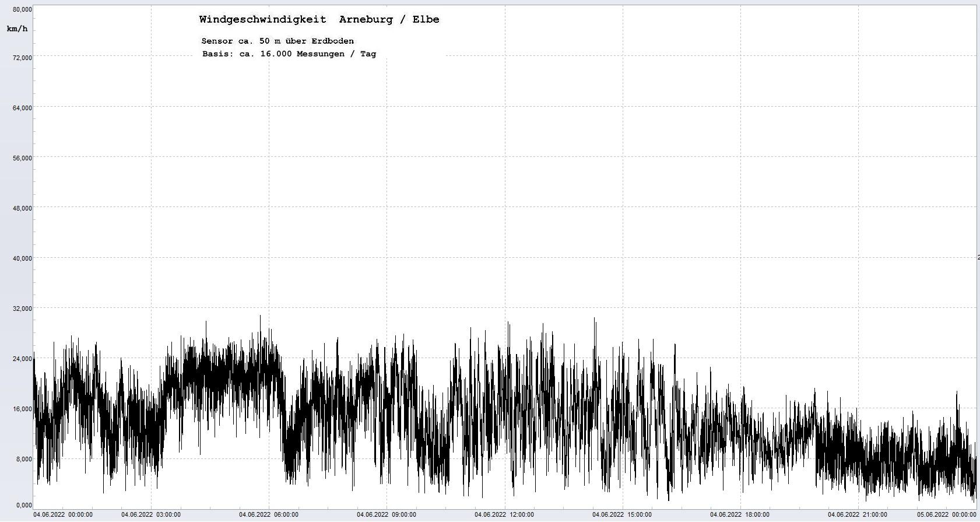This screenshot has width=980, height=522.
Task: Click the 'Basis: ca. 16.000 Messungen / Tag' line
Action: click(x=289, y=54)
